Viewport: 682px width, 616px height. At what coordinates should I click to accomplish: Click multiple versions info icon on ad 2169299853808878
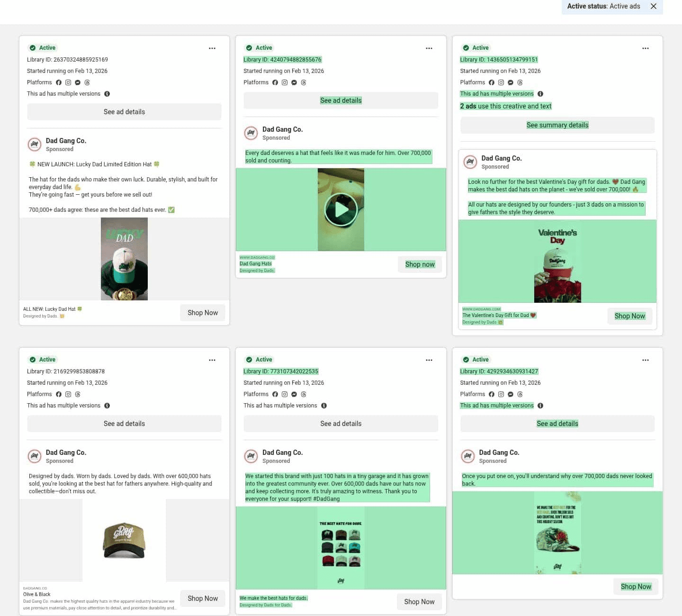(107, 406)
